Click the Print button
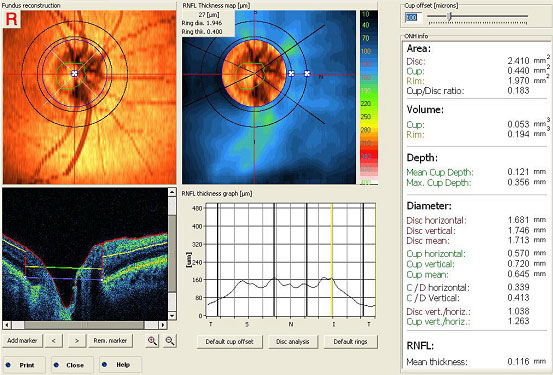This screenshot has height=375, width=553. [x=24, y=365]
